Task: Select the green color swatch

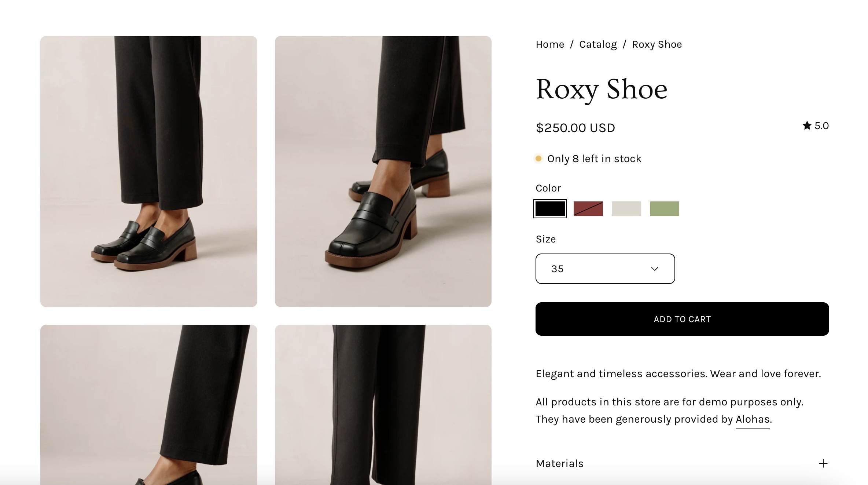Action: click(664, 209)
